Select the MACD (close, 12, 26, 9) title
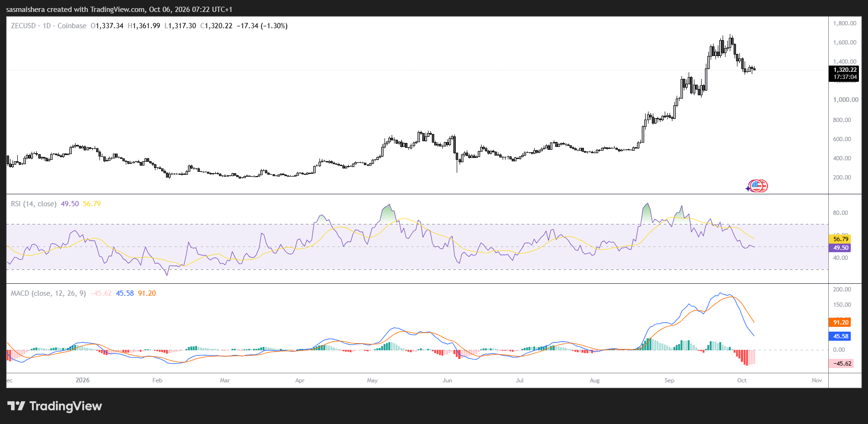The image size is (868, 424). pos(48,293)
